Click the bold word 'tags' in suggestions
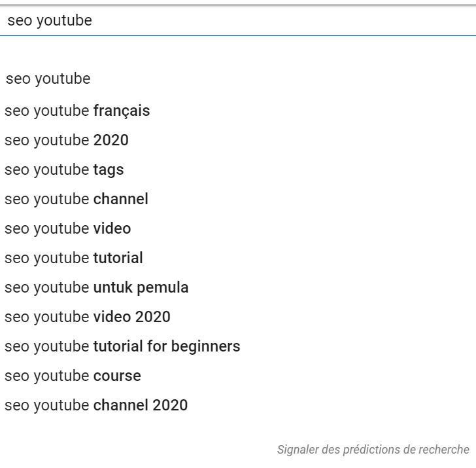The image size is (476, 468). click(109, 170)
